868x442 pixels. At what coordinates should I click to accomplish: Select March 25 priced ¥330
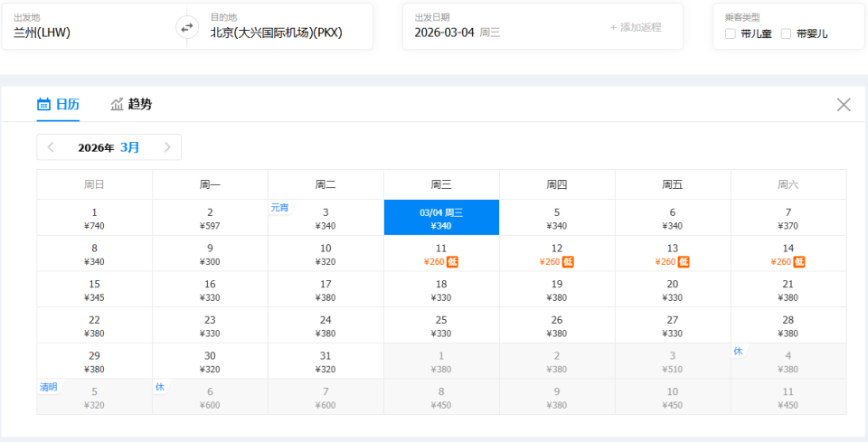442,325
